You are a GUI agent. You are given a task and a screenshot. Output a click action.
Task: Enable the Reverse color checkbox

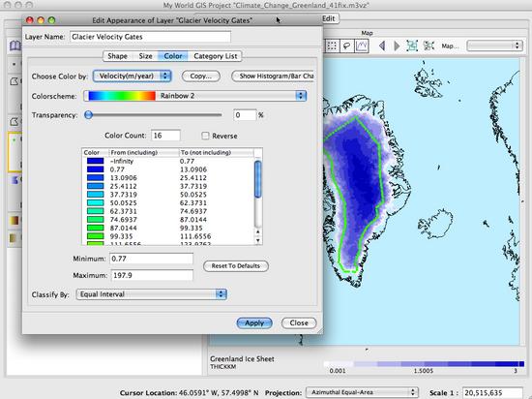[205, 136]
